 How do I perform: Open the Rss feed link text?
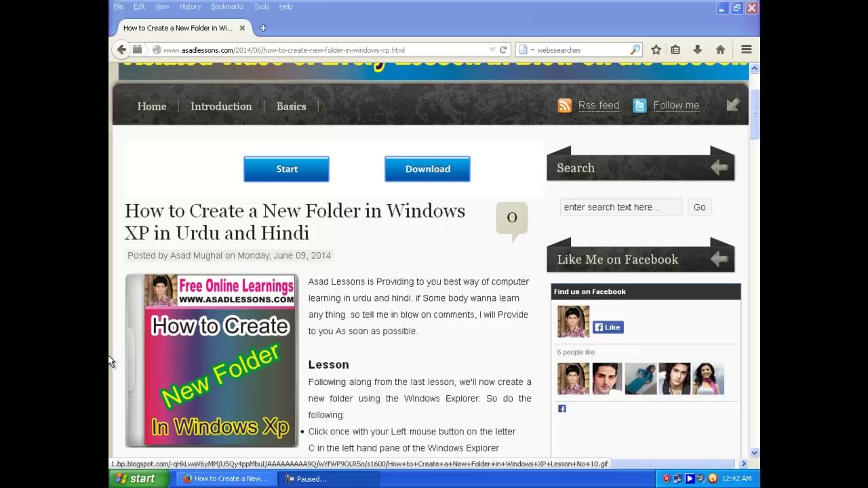599,105
